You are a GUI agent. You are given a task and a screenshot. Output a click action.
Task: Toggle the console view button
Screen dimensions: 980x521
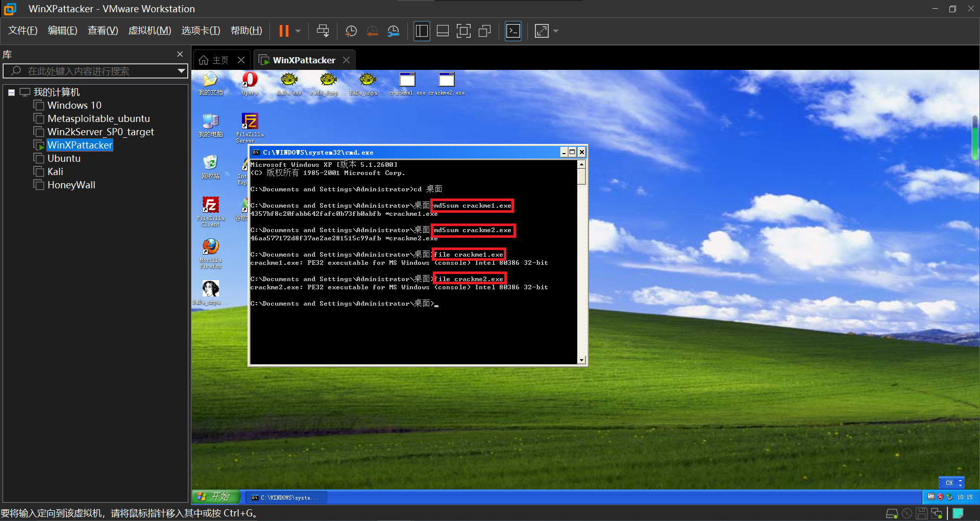click(x=513, y=31)
